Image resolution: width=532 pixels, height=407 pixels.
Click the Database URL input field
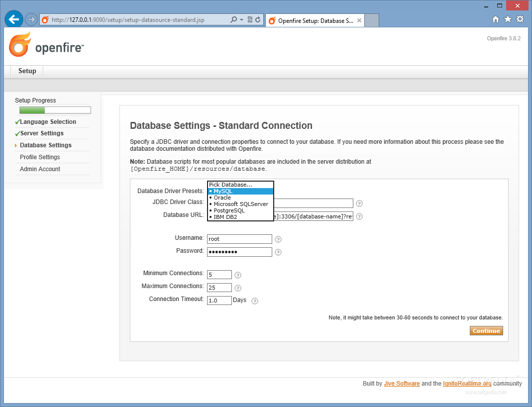coord(314,216)
